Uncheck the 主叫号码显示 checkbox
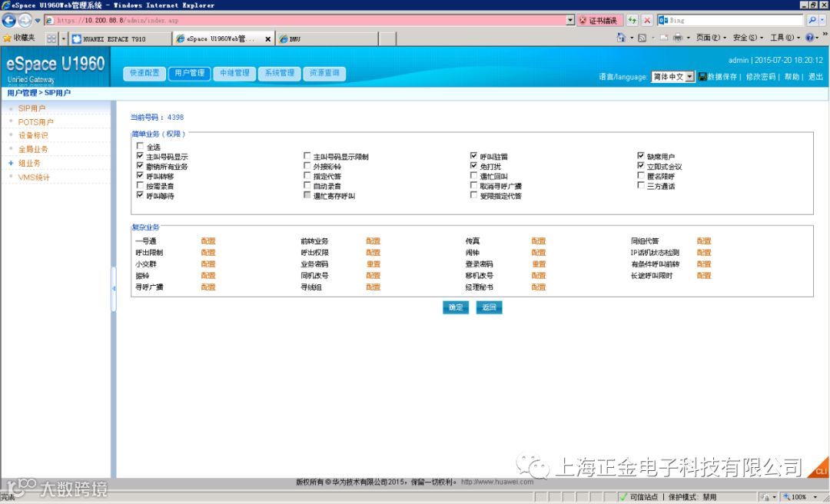 140,156
